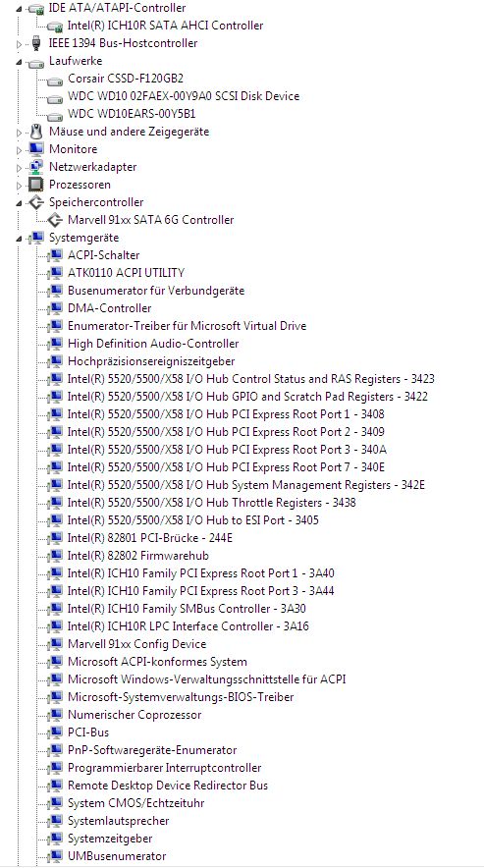Collapse the Laufwerke category
The height and width of the screenshot is (868, 484).
(19, 62)
